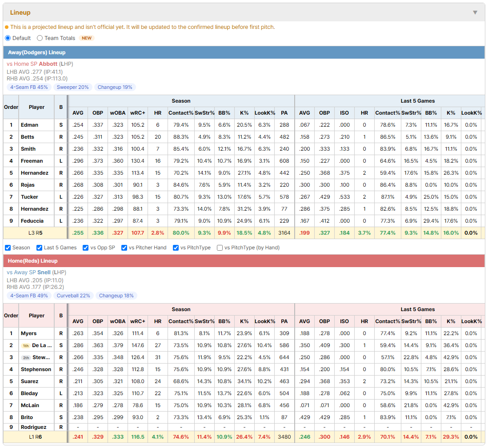This screenshot has width=488, height=448.
Task: Click the Changeup 18% pitch tag
Action: click(x=116, y=296)
